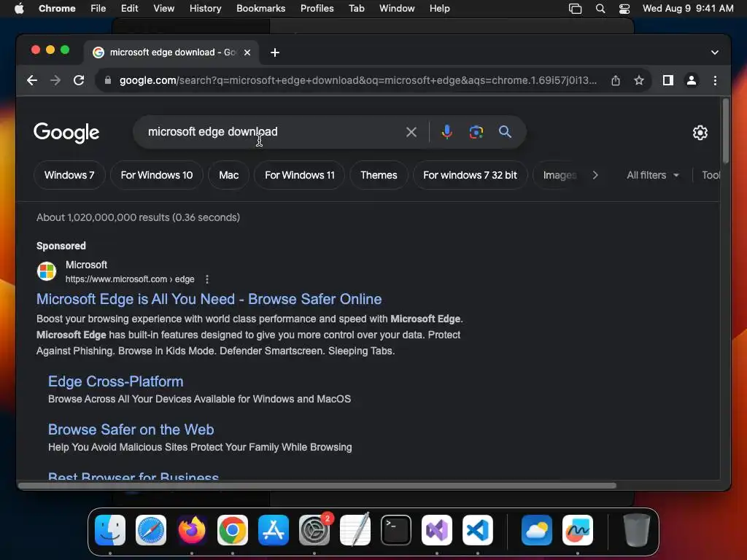Screen dimensions: 747x560
Task: Submit search with the magnifier icon
Action: coord(505,132)
